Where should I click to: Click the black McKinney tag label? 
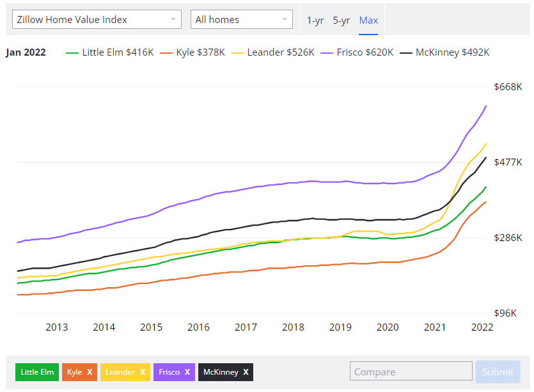(221, 372)
